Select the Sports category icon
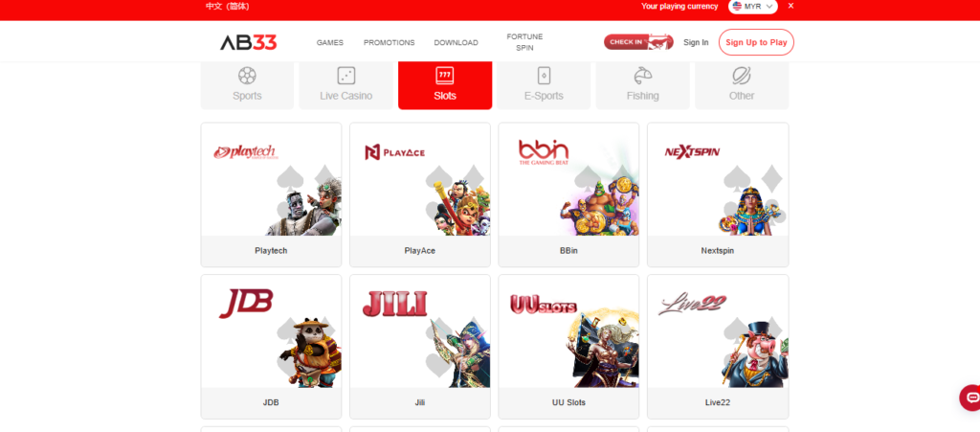980x432 pixels. [x=247, y=76]
